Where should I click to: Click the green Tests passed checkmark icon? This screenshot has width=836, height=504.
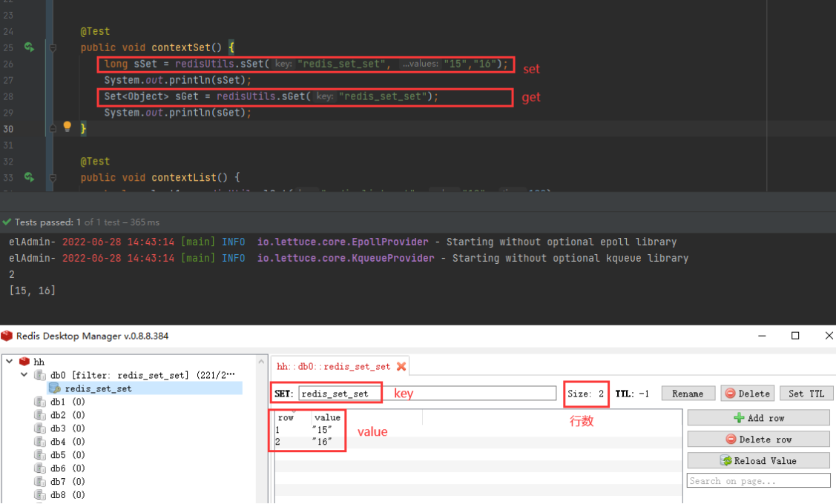7,222
